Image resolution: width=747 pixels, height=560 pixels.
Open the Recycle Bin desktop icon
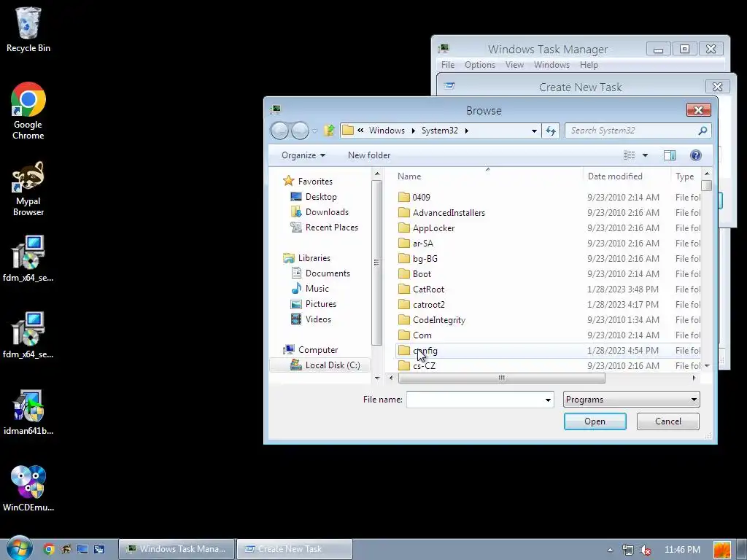click(x=28, y=29)
